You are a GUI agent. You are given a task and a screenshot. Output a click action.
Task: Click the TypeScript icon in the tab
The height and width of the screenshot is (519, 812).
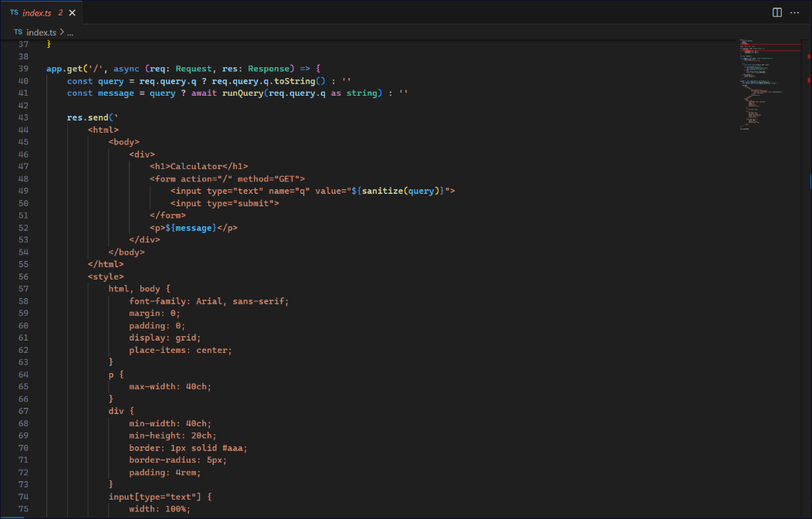(x=14, y=13)
